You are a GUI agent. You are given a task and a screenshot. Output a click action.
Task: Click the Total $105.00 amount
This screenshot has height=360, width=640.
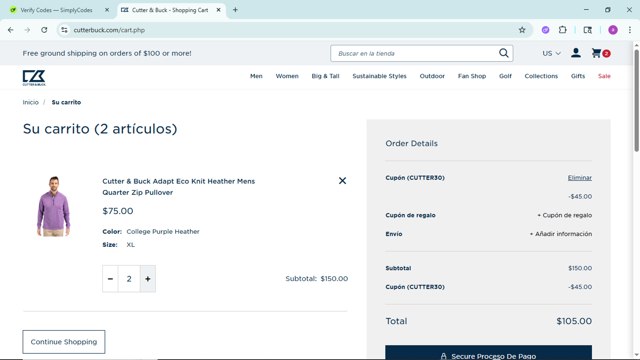(574, 321)
